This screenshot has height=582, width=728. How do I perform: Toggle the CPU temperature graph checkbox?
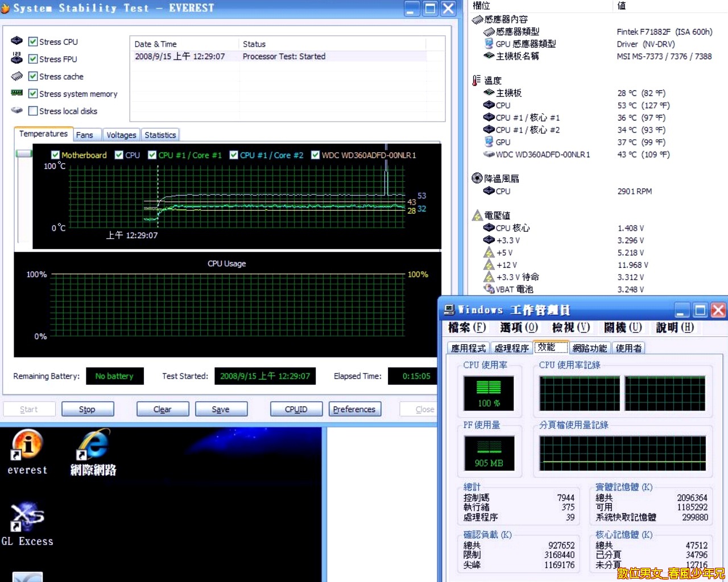coord(119,155)
